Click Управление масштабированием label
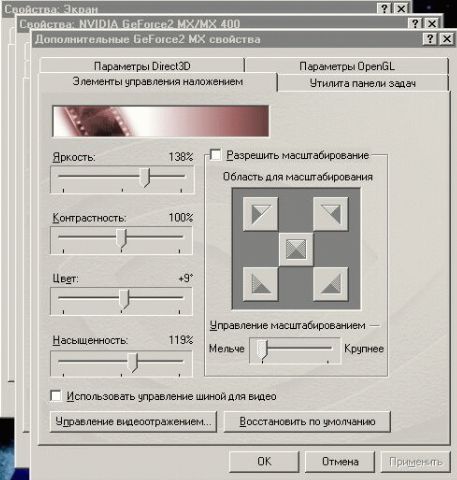 click(x=287, y=326)
